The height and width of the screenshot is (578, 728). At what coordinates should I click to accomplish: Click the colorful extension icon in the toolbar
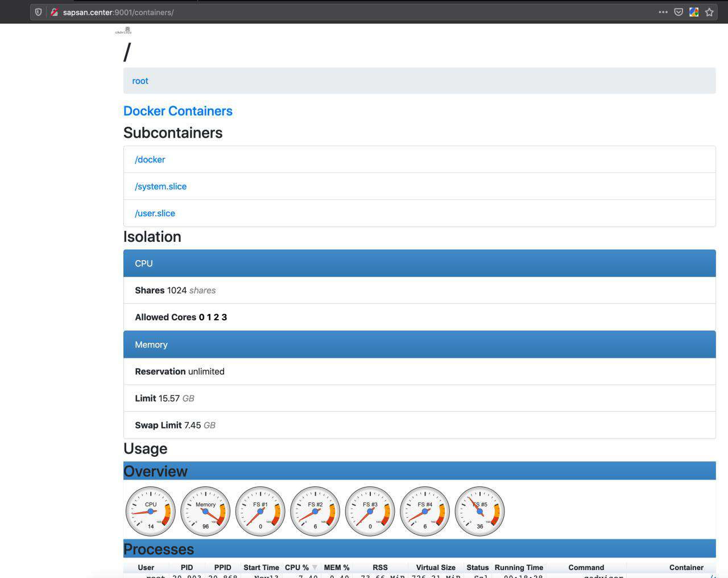[694, 12]
